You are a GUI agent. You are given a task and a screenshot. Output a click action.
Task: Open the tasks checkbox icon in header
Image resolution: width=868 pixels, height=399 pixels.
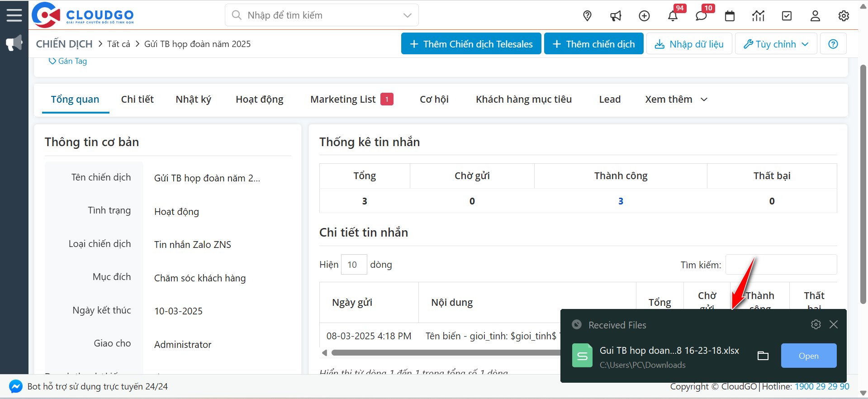(787, 16)
